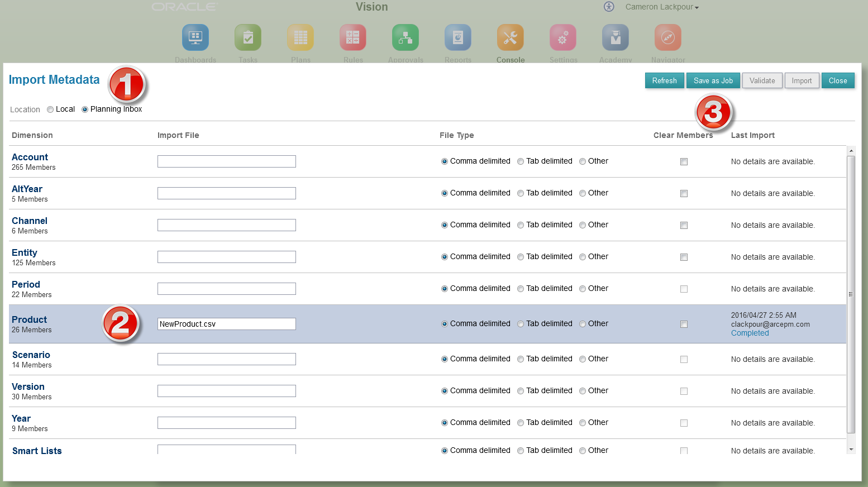Image resolution: width=868 pixels, height=487 pixels.
Task: Click the Dimension column header
Action: [x=32, y=135]
